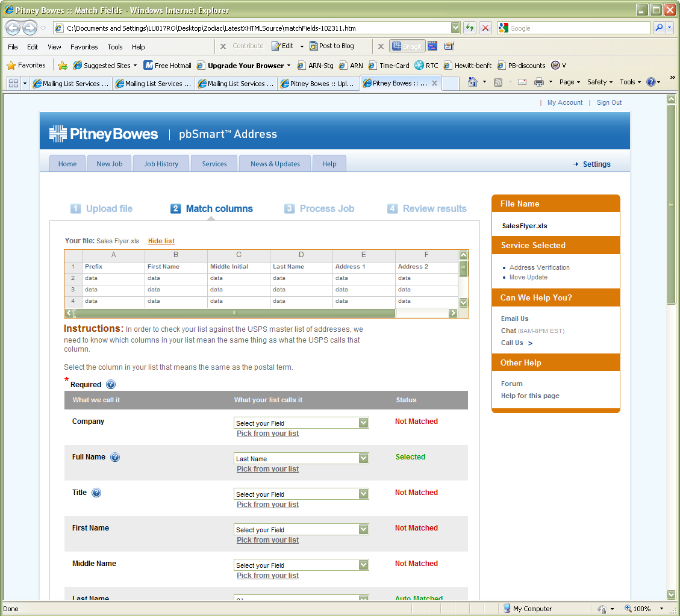The height and width of the screenshot is (616, 680).
Task: Click the Hewitt-benft bookmark
Action: pyautogui.click(x=467, y=66)
